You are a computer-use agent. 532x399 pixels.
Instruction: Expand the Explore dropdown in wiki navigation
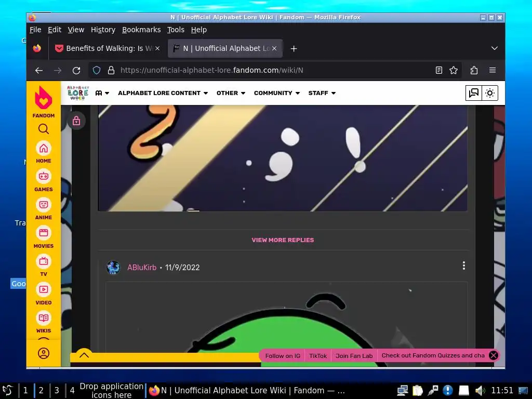pyautogui.click(x=102, y=93)
